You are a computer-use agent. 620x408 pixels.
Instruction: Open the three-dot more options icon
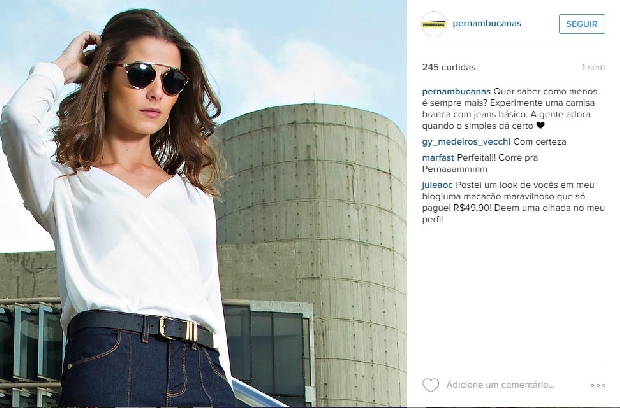pyautogui.click(x=598, y=385)
